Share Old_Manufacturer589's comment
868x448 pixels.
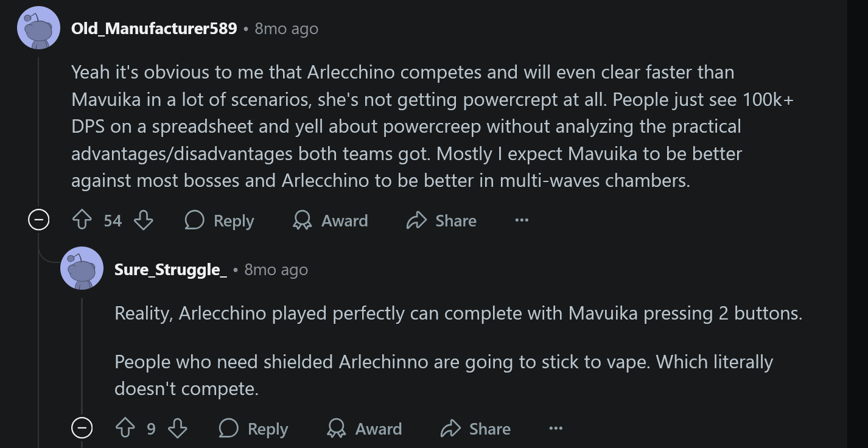441,220
